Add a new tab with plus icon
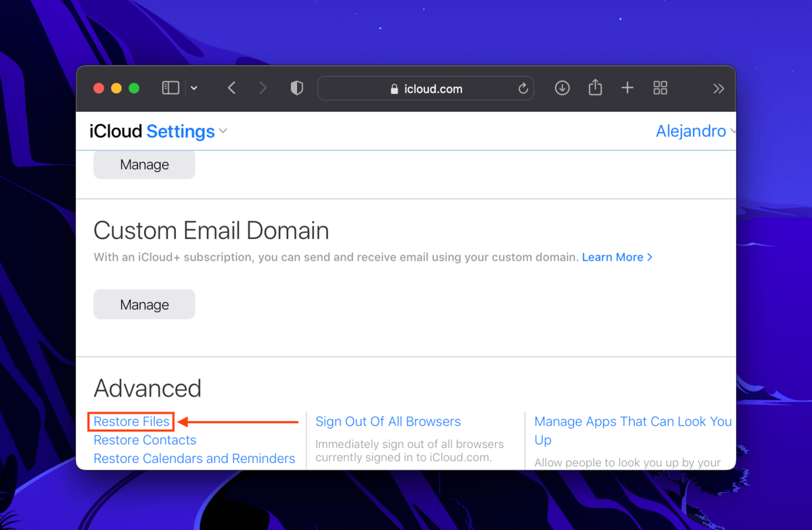The height and width of the screenshot is (530, 812). [x=627, y=88]
